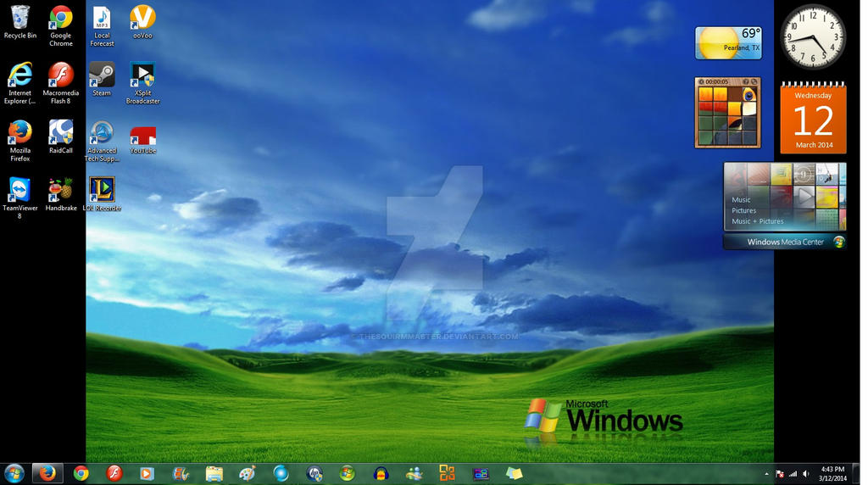Select Mozilla Firefox desktop shortcut
Screen dimensions: 868x485
tap(20, 141)
